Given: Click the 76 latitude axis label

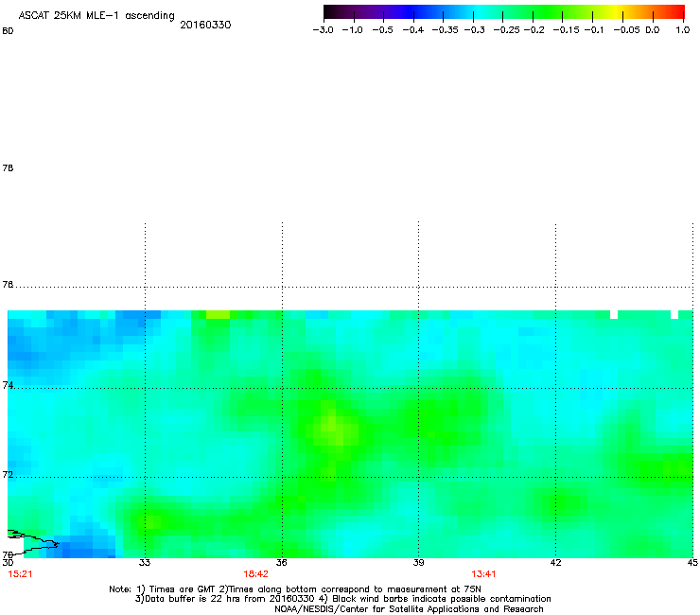Looking at the screenshot, I should [x=8, y=285].
